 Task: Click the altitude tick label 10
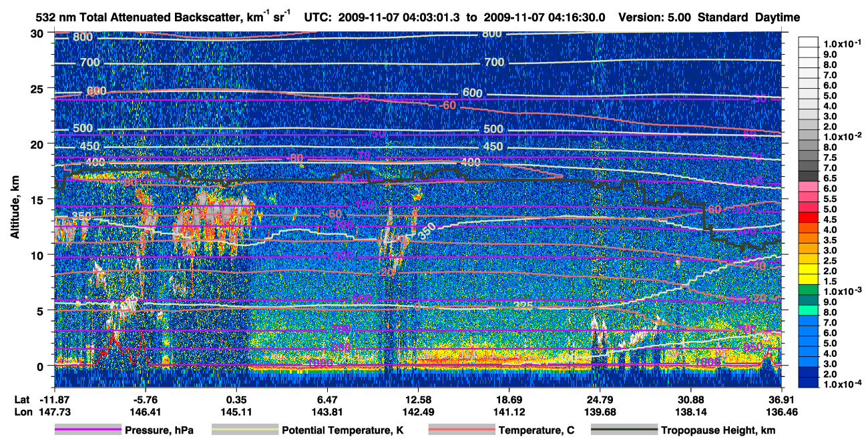click(x=38, y=255)
